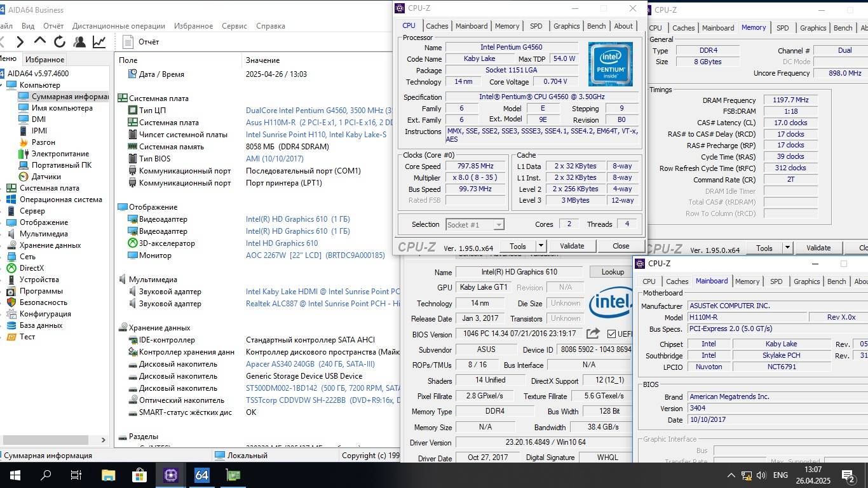Open Дистанционные операции menu

[x=119, y=26]
